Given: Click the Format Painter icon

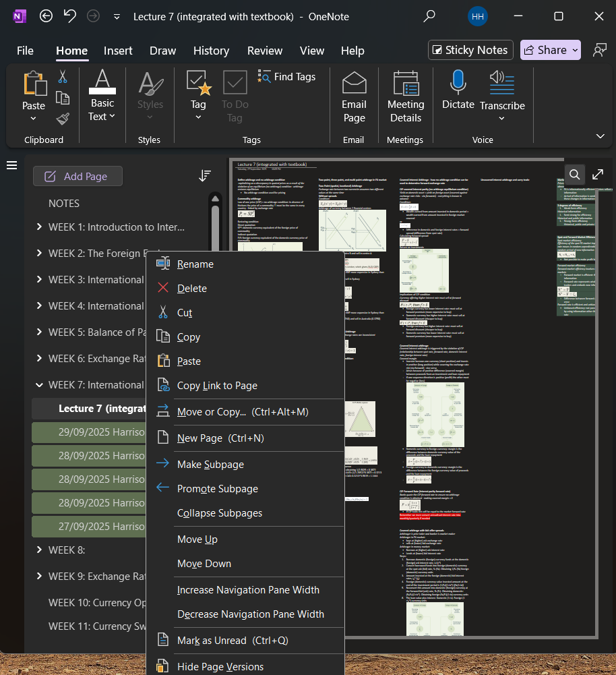Looking at the screenshot, I should point(61,118).
